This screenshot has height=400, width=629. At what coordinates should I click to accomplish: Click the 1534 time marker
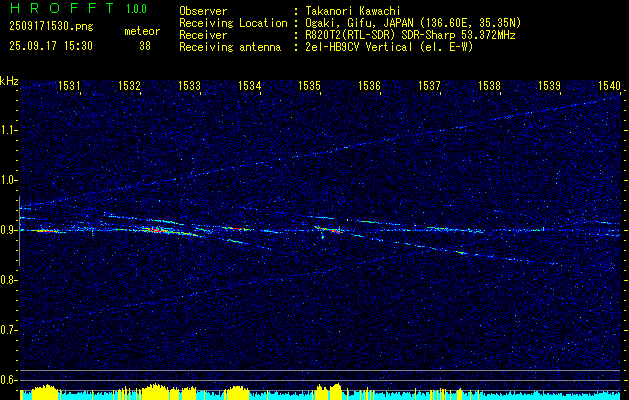[249, 85]
